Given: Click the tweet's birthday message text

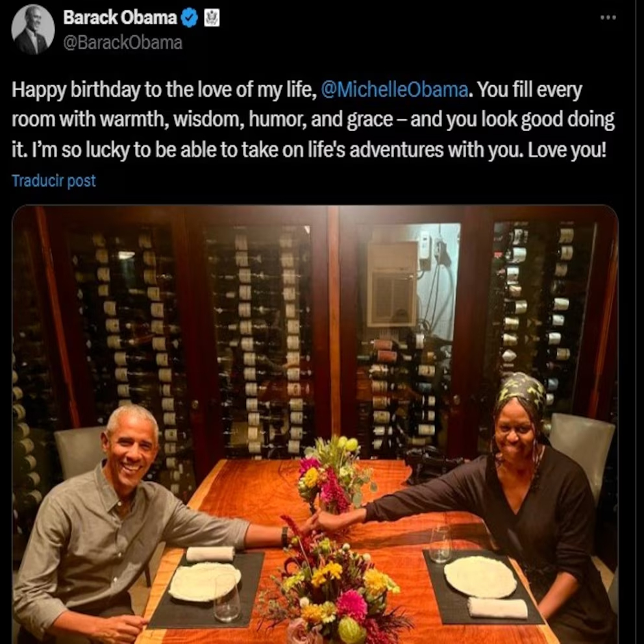Looking at the screenshot, I should click(x=313, y=119).
